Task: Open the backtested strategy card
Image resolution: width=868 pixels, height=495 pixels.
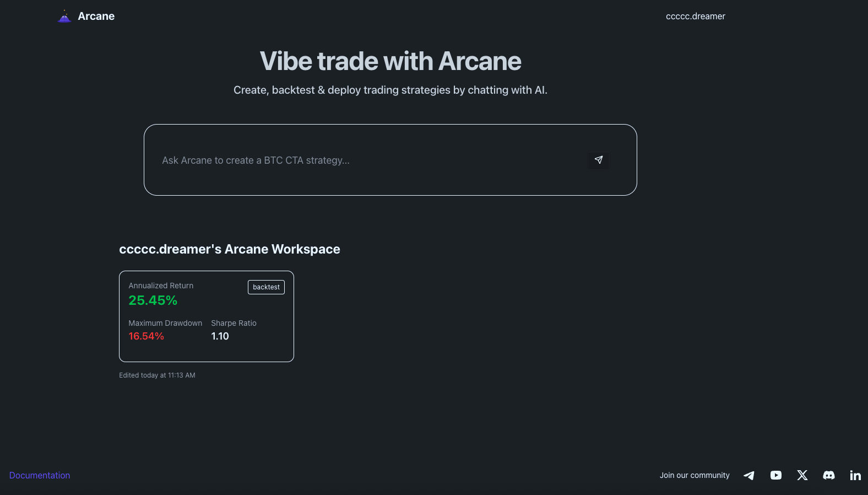Action: (x=206, y=316)
